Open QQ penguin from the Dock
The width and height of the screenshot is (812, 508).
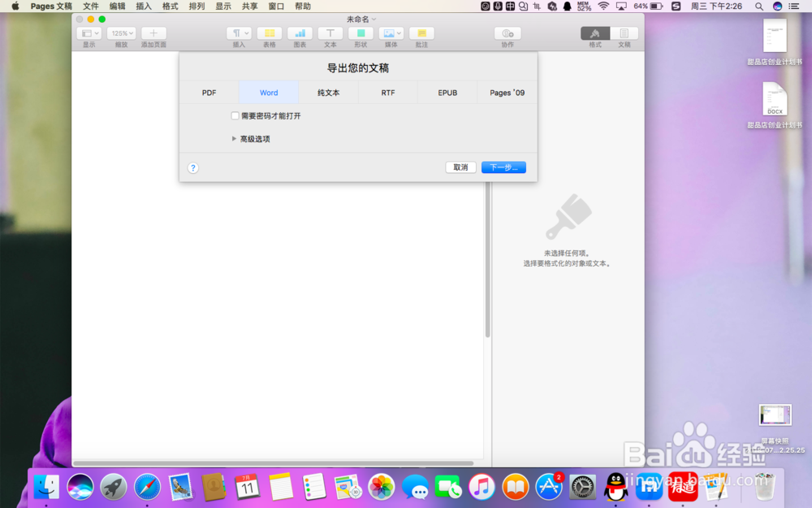pyautogui.click(x=615, y=487)
